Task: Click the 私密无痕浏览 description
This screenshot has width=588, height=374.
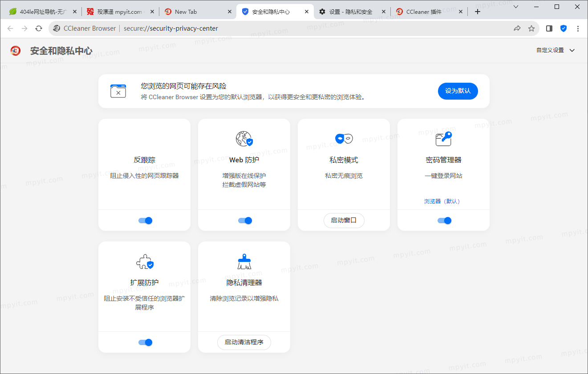Action: point(344,176)
